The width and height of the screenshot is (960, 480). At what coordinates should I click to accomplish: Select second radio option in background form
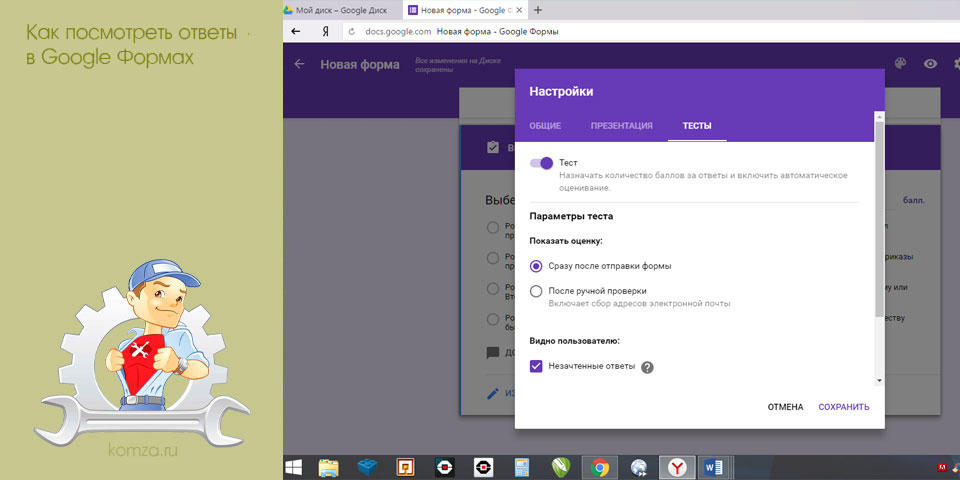(x=493, y=258)
